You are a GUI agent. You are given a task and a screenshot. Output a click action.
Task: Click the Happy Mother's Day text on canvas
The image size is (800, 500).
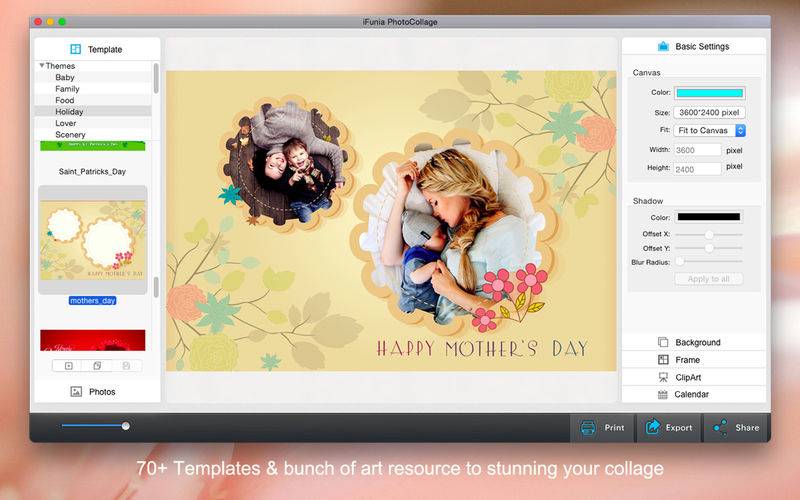pyautogui.click(x=482, y=348)
